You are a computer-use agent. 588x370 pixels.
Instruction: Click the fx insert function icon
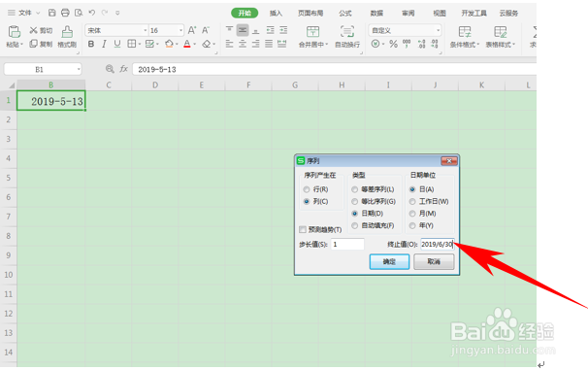coord(124,69)
